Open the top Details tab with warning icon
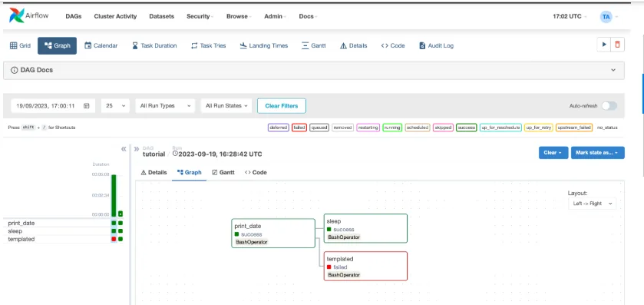This screenshot has height=305, width=644. click(x=354, y=45)
